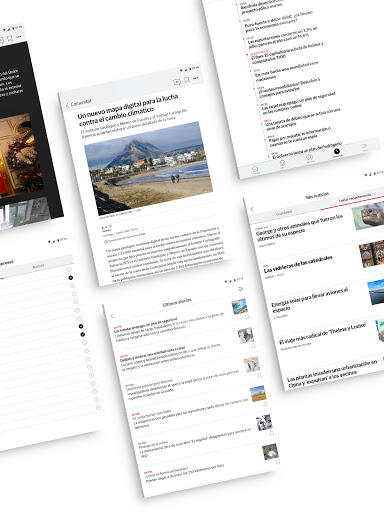This screenshot has width=384, height=512.
Task: Tap back arrow on Mis noticias screen
Action: (x=252, y=209)
